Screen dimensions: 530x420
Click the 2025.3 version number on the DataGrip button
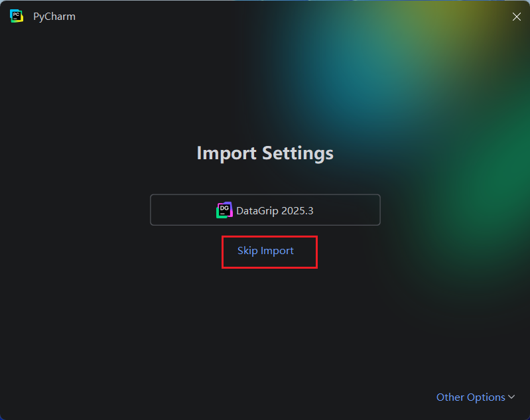pos(297,211)
